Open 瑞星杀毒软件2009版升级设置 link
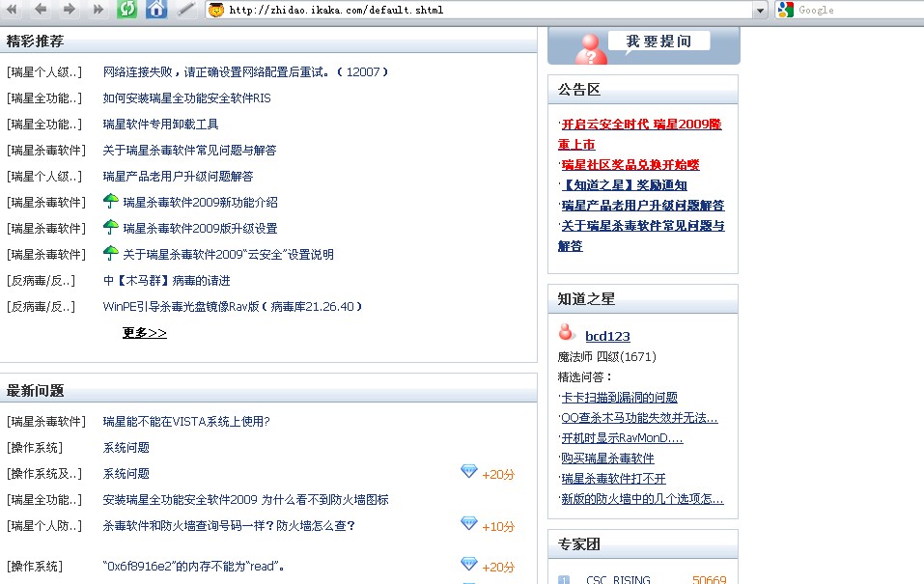The image size is (924, 584). 201,228
